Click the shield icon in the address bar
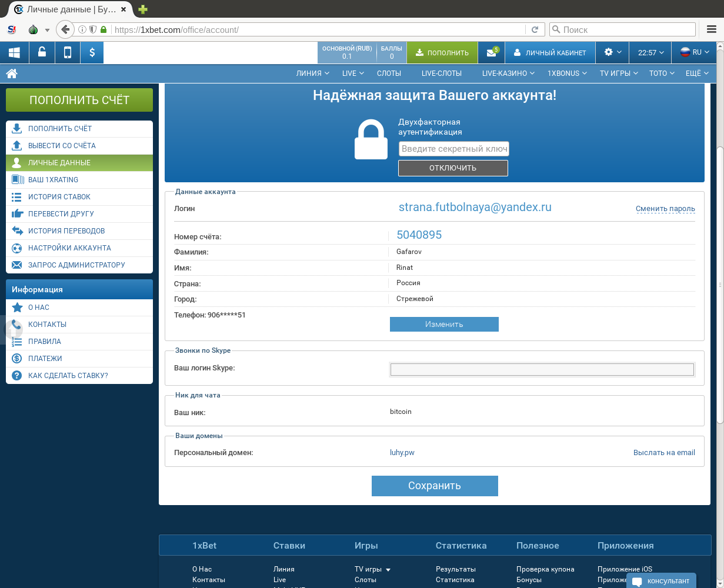The width and height of the screenshot is (724, 588). pyautogui.click(x=93, y=29)
